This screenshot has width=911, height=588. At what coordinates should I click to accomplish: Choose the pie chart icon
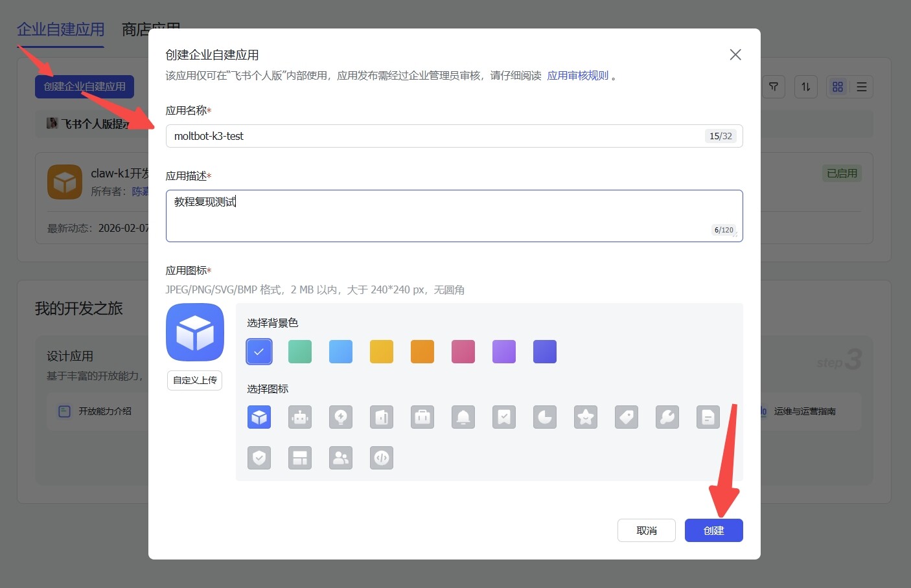click(x=545, y=417)
